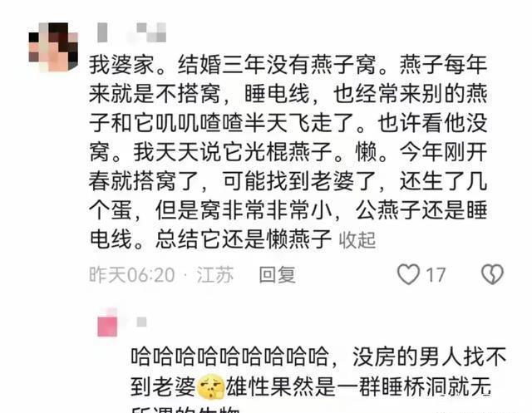Open the pink avatar of the replier
This screenshot has height=413, width=532.
point(107,325)
